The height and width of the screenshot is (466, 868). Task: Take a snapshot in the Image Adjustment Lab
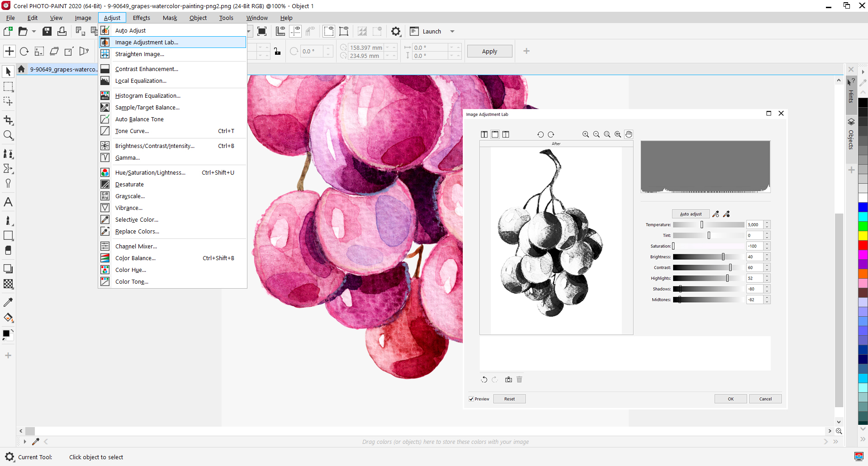pos(508,379)
